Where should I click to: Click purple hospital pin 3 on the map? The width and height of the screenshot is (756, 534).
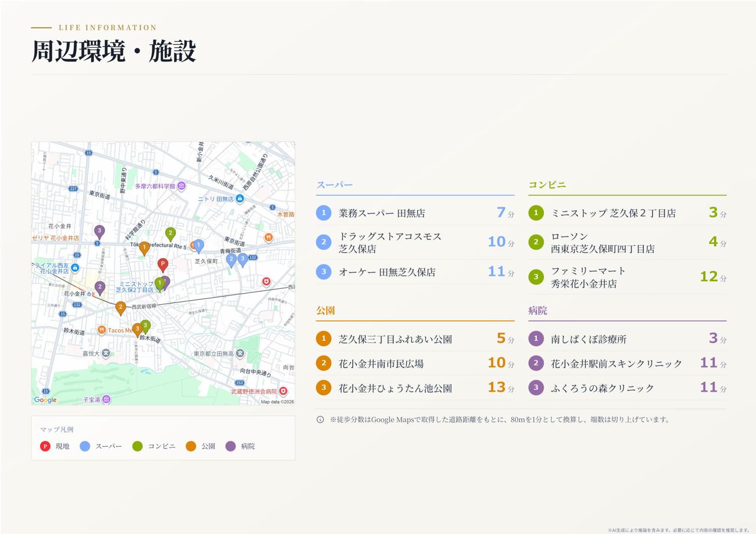tap(99, 232)
